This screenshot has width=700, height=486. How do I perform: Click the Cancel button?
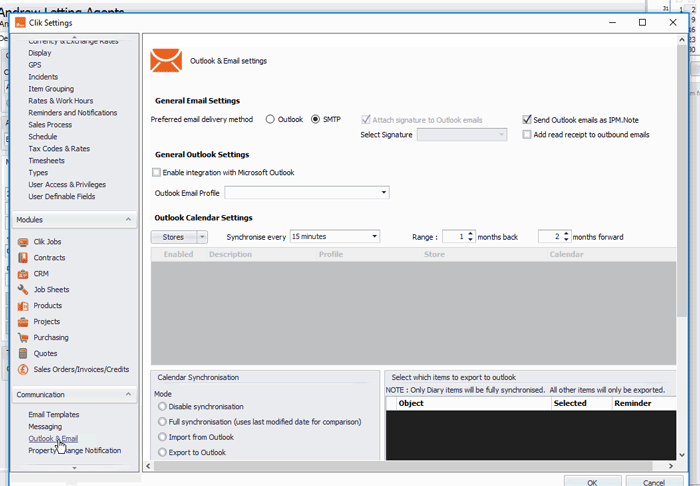[654, 482]
